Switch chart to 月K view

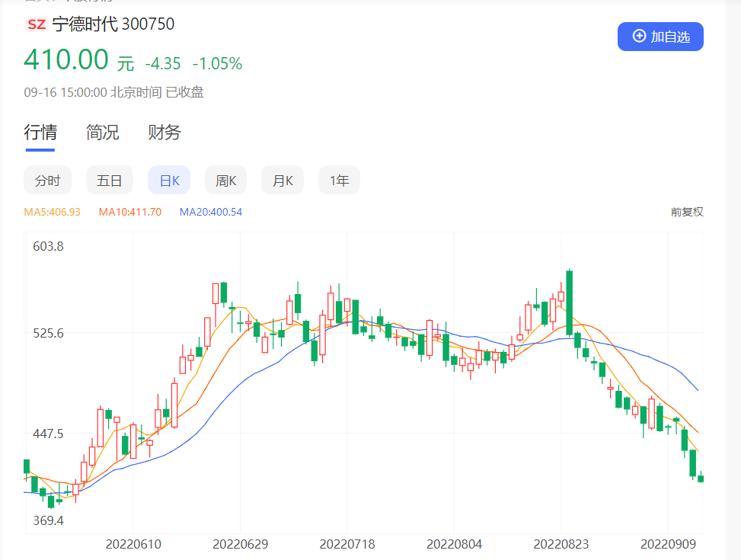283,181
